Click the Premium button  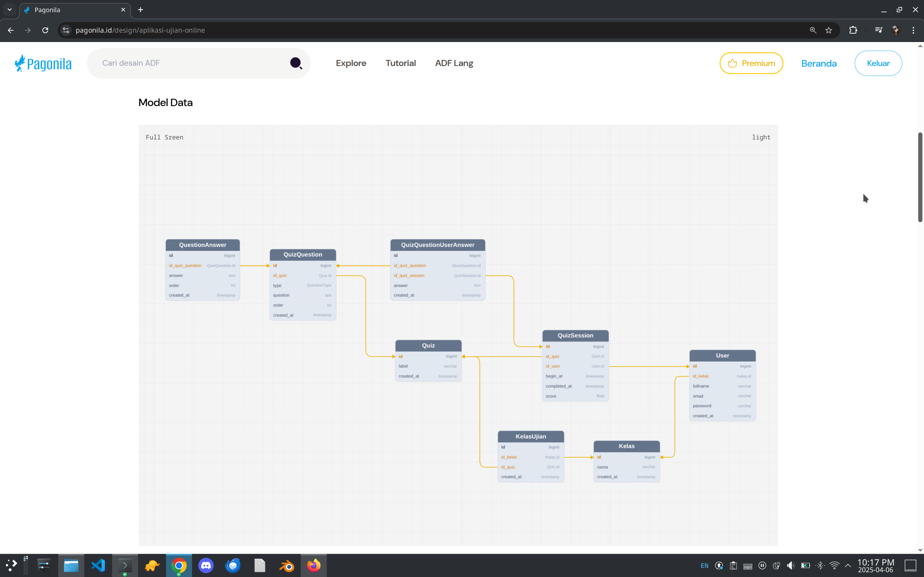[x=751, y=63]
